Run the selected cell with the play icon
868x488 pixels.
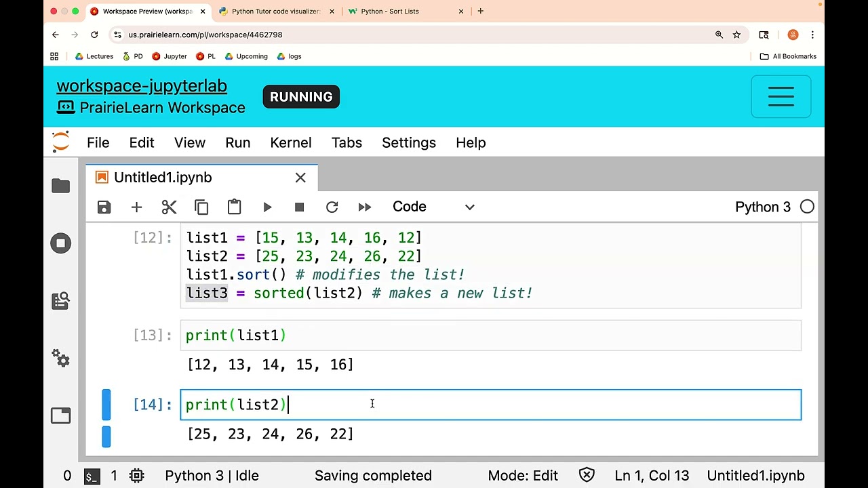click(267, 207)
